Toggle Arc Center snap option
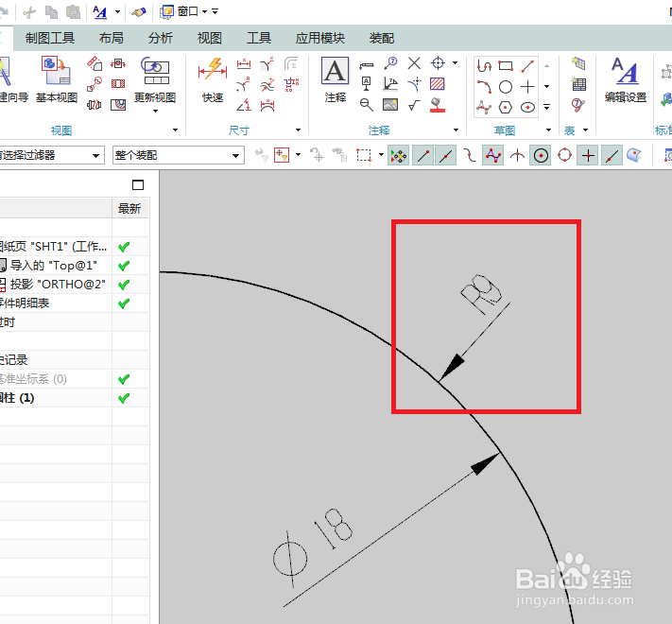 tap(541, 155)
